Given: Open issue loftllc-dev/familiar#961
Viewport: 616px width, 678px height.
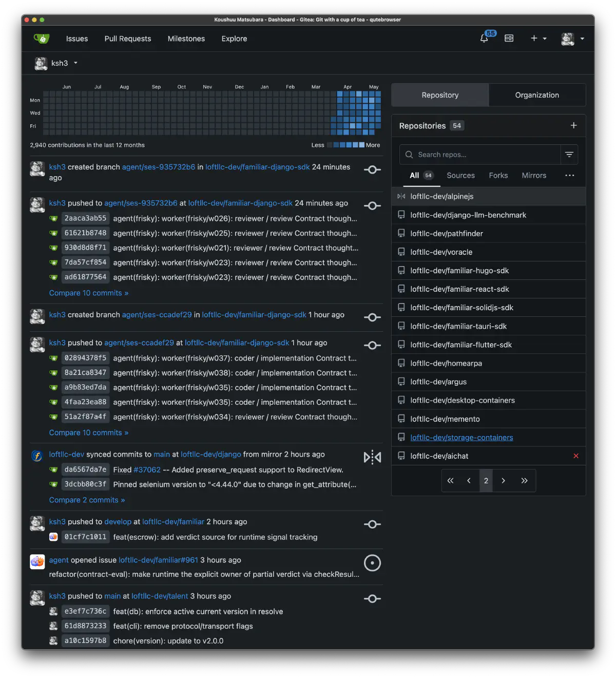Looking at the screenshot, I should coord(158,560).
